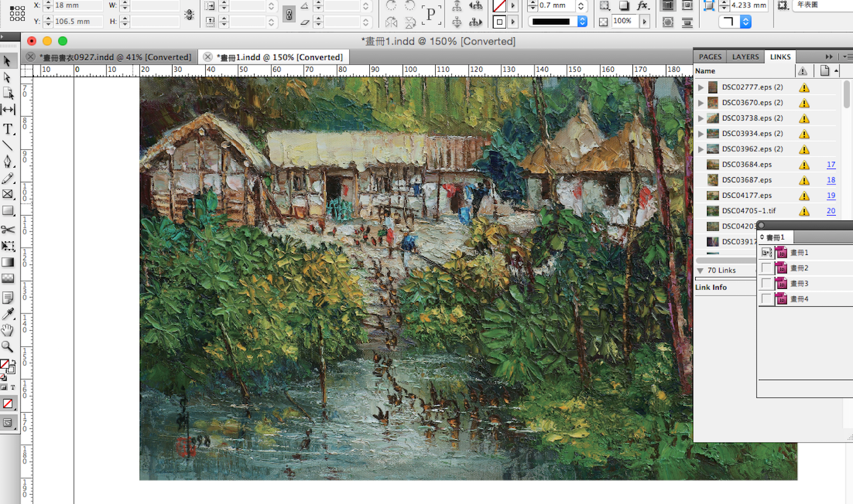Click the rotate 90° clockwise icon
Screen dimensions: 853x504
[391, 6]
